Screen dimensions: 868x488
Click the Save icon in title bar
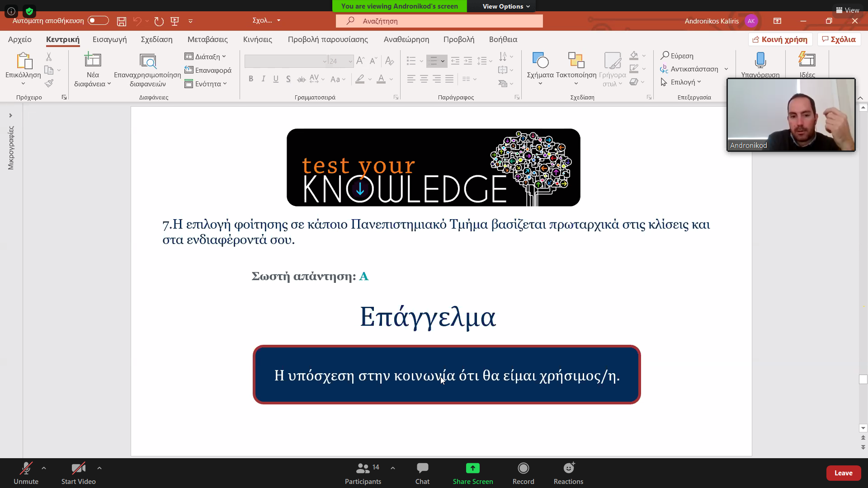pyautogui.click(x=121, y=21)
